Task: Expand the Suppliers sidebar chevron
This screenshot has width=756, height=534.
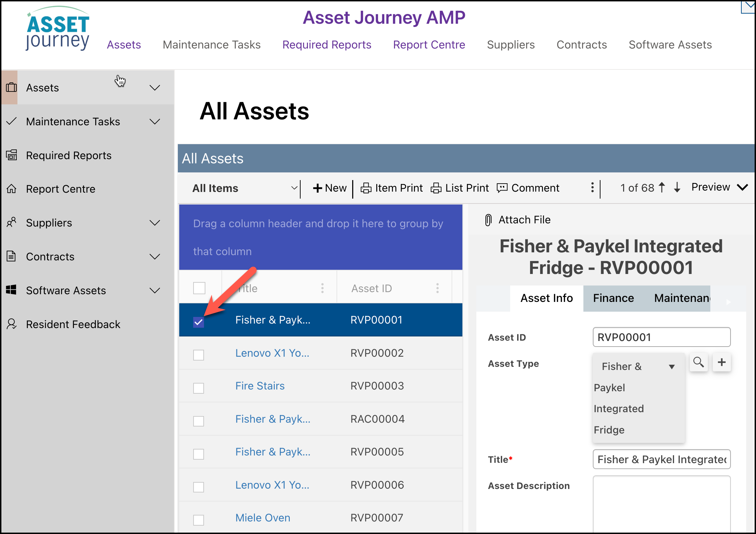Action: pyautogui.click(x=155, y=222)
